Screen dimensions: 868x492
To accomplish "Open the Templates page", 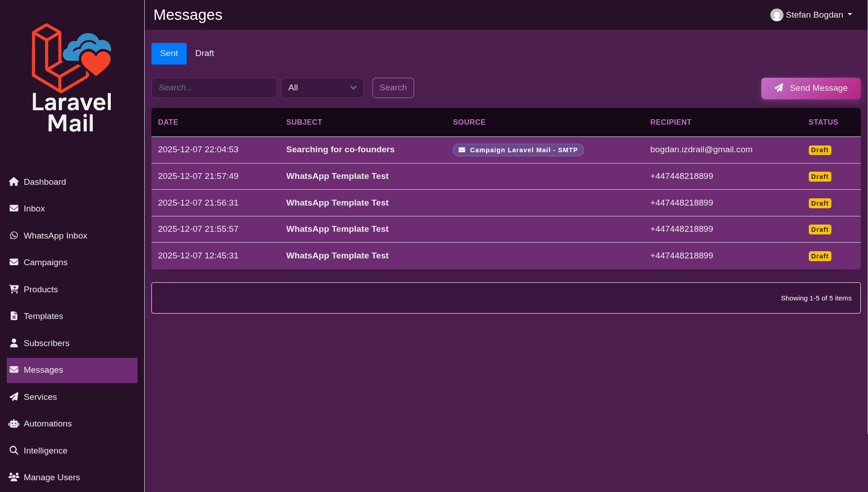I will 72,316.
